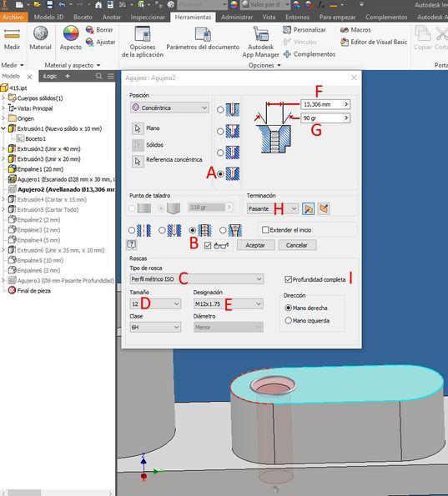Open the Material browser icon
This screenshot has height=496, width=448.
41,38
